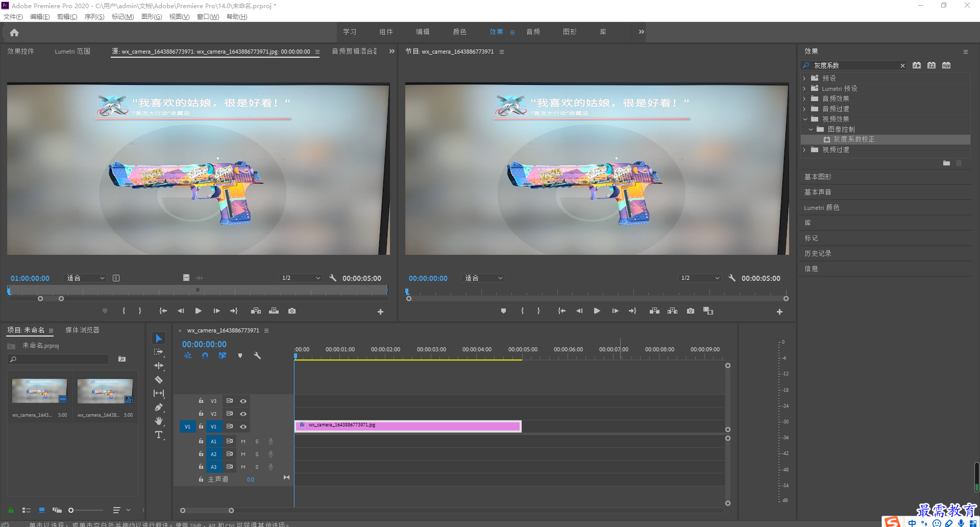The width and height of the screenshot is (980, 527).
Task: Collapse the 视频效果 folder
Action: tap(805, 119)
